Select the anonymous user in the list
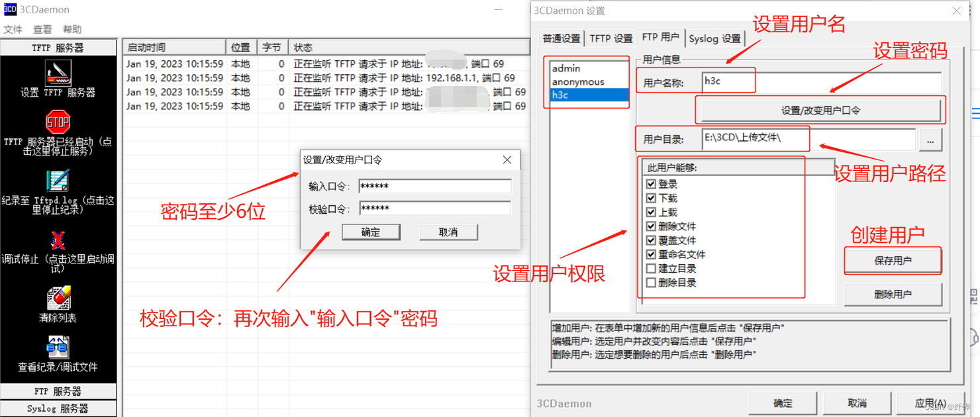 click(589, 81)
